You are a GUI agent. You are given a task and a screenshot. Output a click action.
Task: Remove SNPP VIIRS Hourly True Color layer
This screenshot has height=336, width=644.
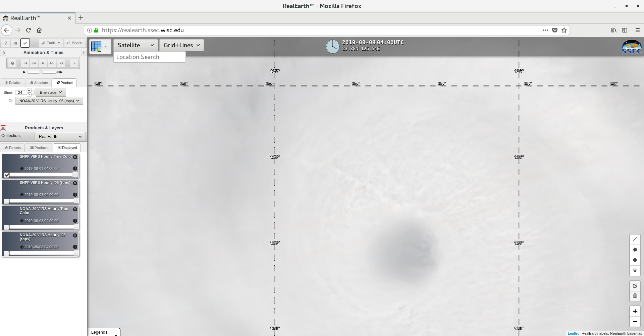(75, 157)
